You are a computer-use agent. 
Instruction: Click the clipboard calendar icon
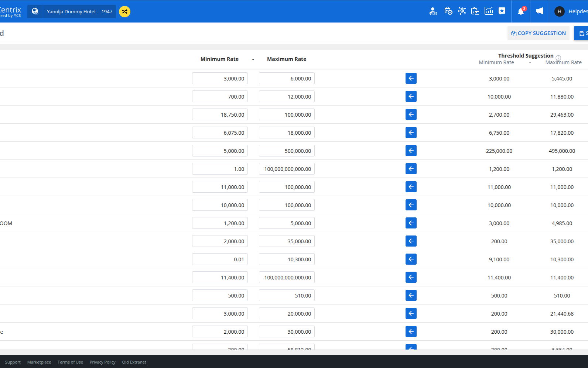[x=475, y=11]
